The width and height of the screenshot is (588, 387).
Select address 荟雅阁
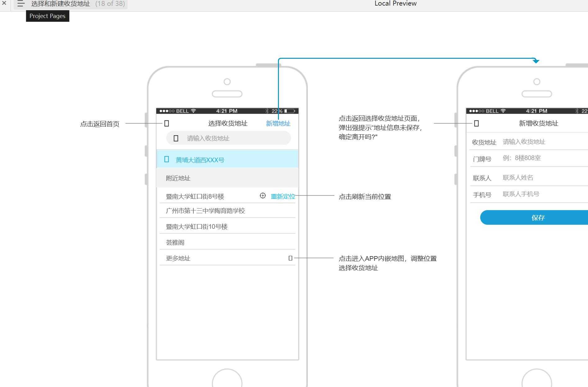click(175, 242)
